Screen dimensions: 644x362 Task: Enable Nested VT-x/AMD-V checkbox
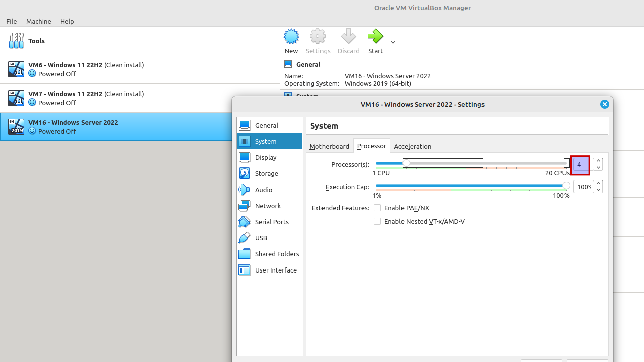point(377,221)
